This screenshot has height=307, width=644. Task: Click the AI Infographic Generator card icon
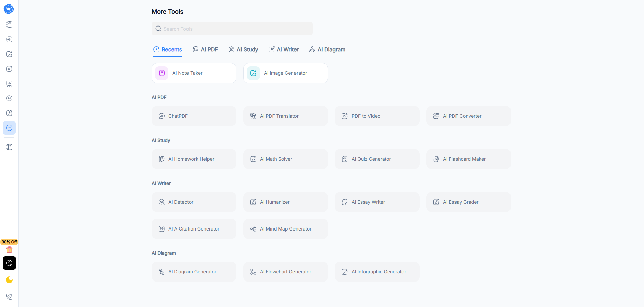[x=345, y=272]
